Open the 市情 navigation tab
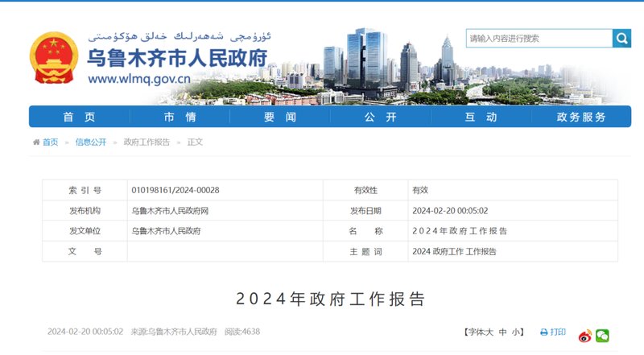644x355 pixels. pyautogui.click(x=180, y=117)
